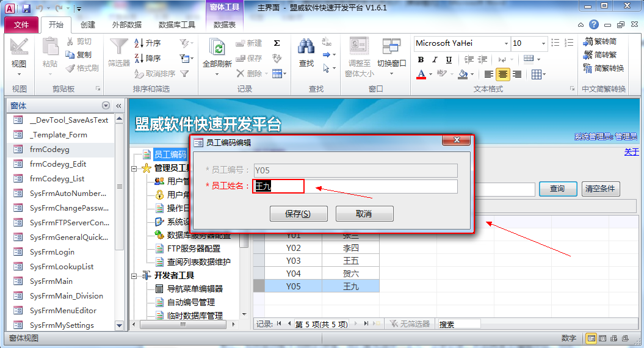The image size is (644, 348).
Task: Select SysFrmMenuEditor form in navigation pane
Action: click(63, 311)
